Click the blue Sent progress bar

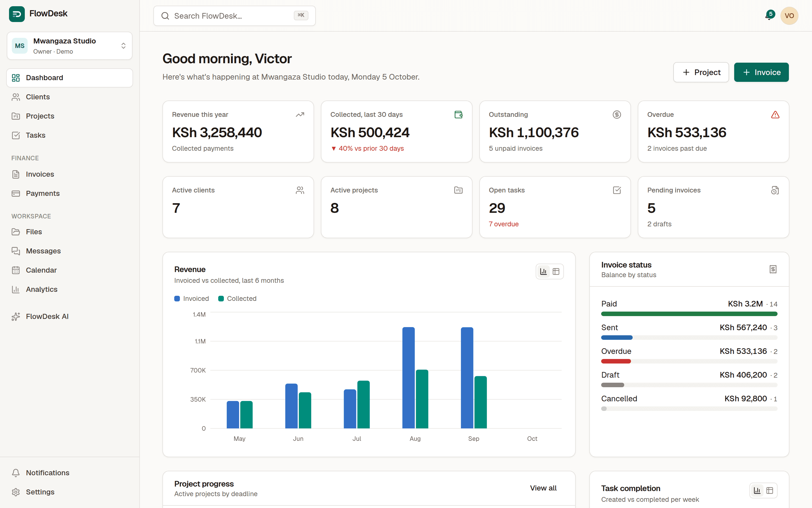(x=617, y=338)
